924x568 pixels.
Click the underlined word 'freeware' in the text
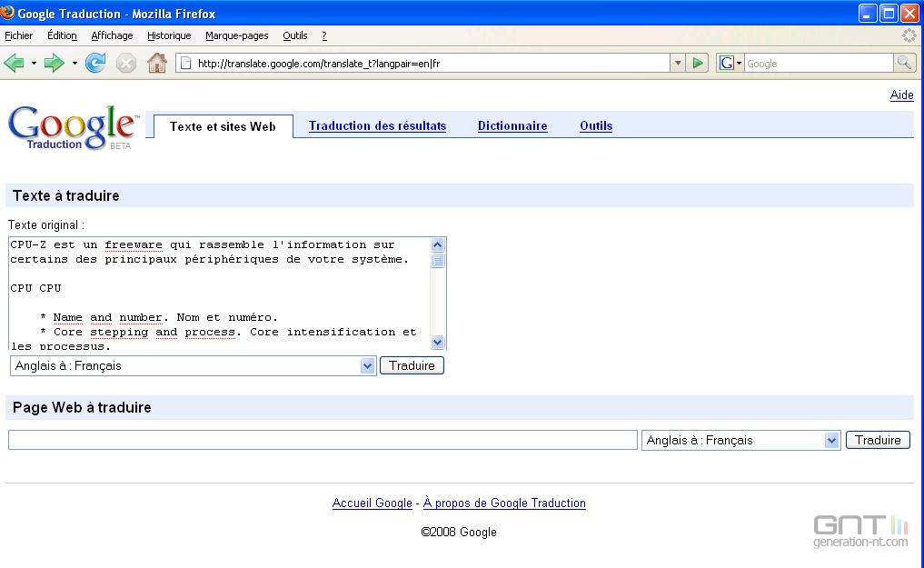(134, 244)
